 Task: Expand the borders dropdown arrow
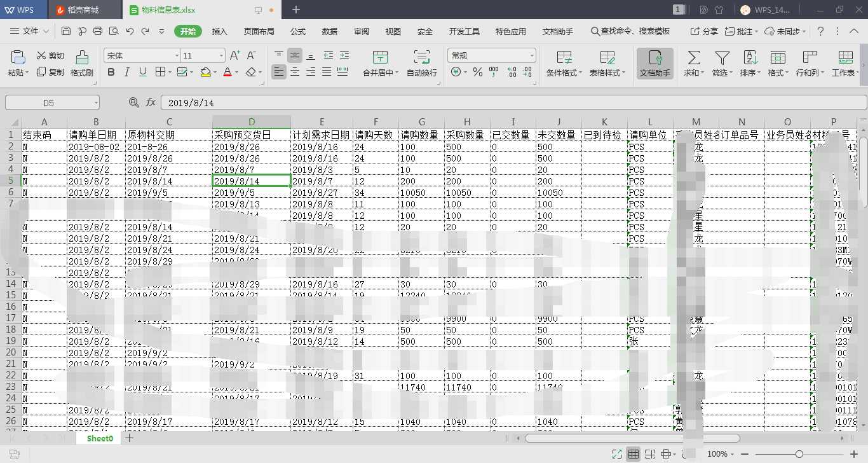tap(170, 73)
